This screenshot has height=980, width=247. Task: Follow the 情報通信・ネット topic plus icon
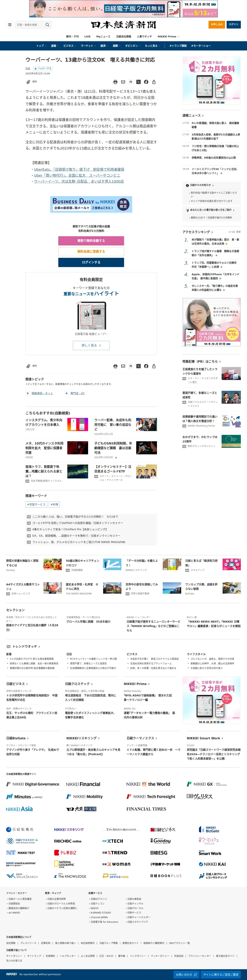point(27,393)
